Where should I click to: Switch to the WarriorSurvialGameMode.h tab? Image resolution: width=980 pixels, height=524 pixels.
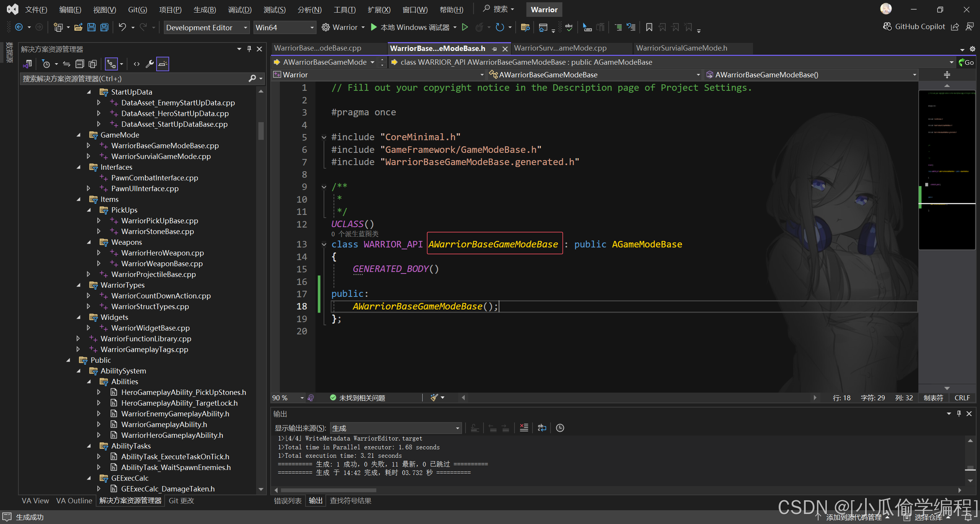point(681,48)
